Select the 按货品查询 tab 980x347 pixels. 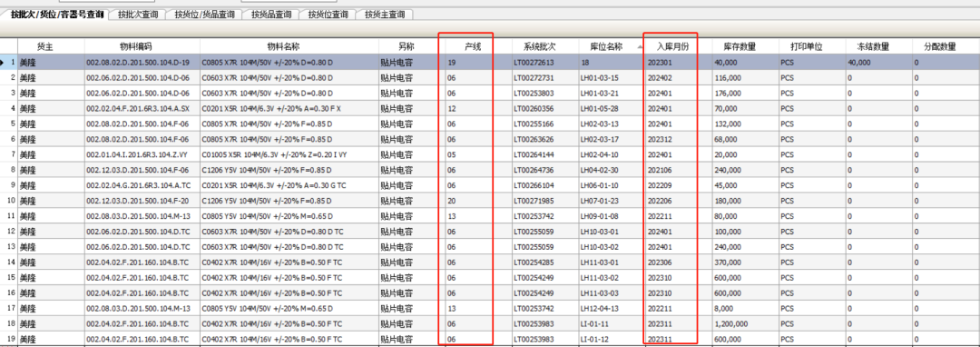coord(270,15)
